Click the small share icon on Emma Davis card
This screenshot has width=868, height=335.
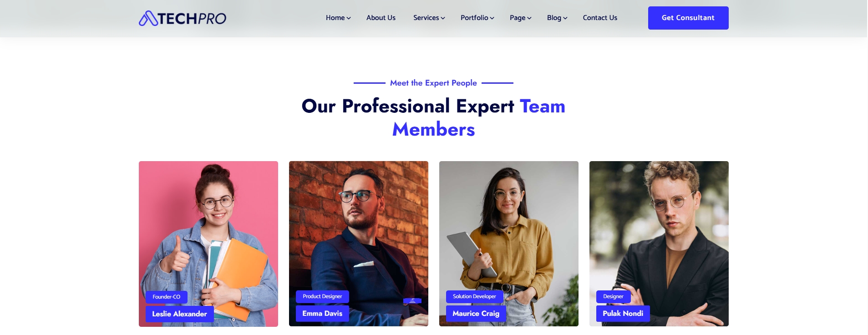point(412,301)
